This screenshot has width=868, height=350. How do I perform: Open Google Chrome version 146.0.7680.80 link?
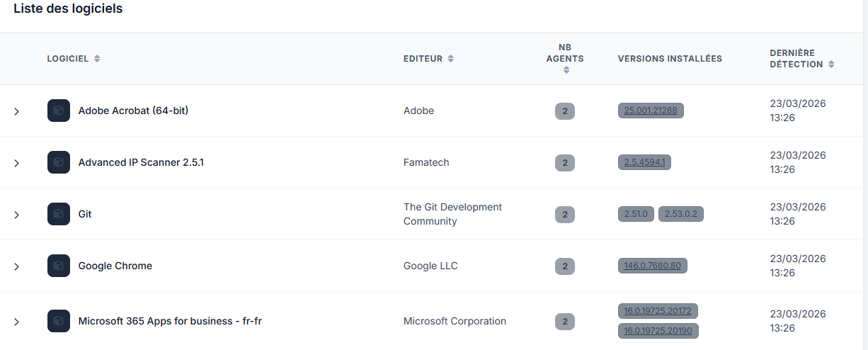click(652, 266)
